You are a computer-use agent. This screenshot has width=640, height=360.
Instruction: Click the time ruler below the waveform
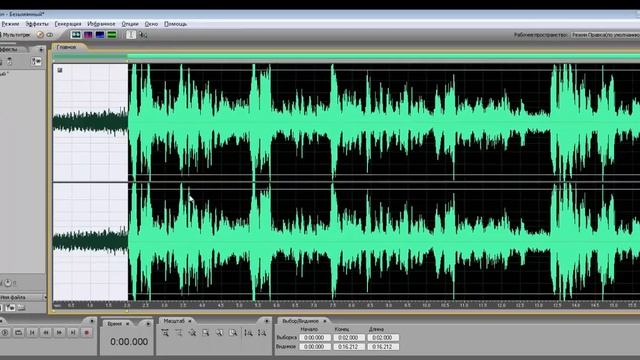[346, 305]
